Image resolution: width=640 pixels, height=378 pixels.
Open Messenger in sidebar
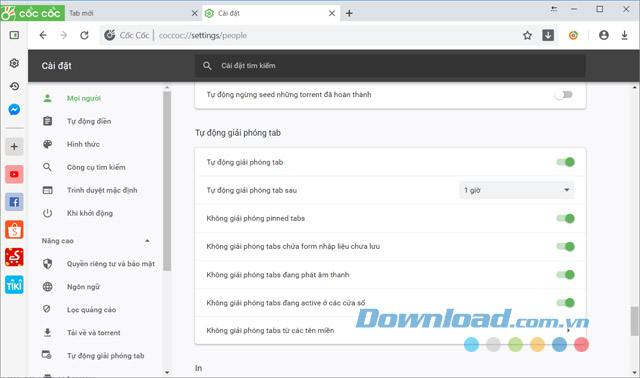pos(14,109)
